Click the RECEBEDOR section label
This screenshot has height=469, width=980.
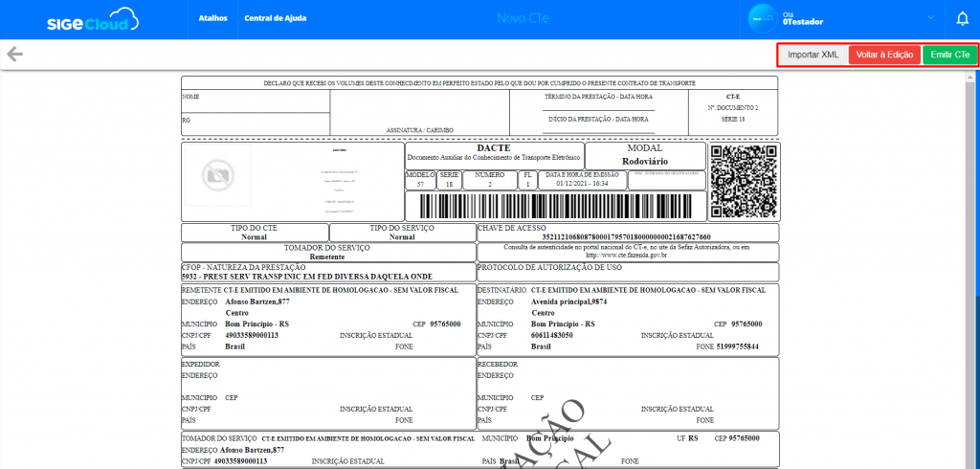click(x=498, y=364)
